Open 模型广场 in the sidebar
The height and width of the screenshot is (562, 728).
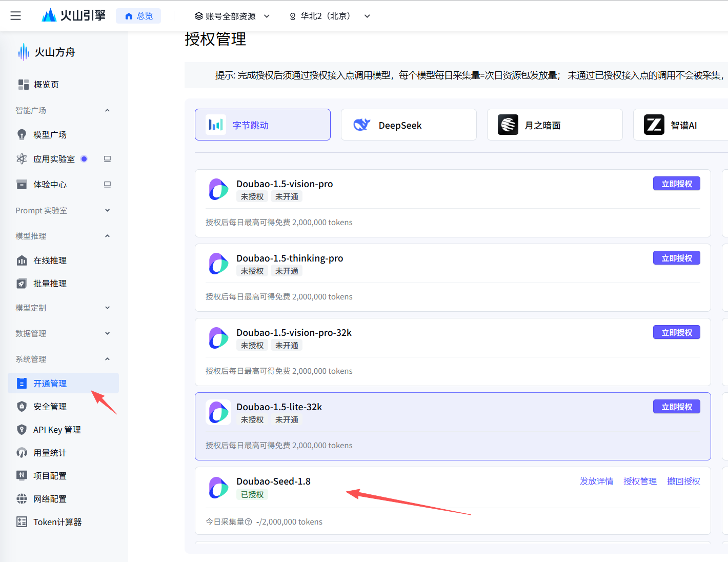click(x=63, y=134)
